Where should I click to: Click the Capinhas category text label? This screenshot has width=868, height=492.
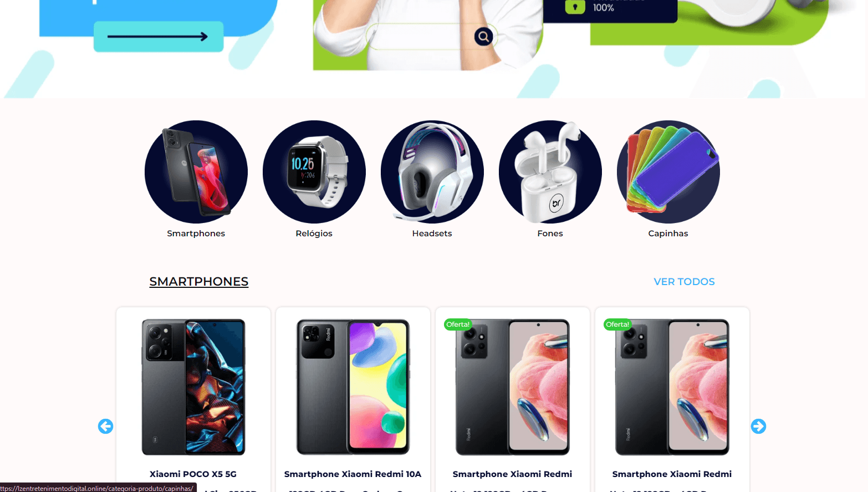668,234
